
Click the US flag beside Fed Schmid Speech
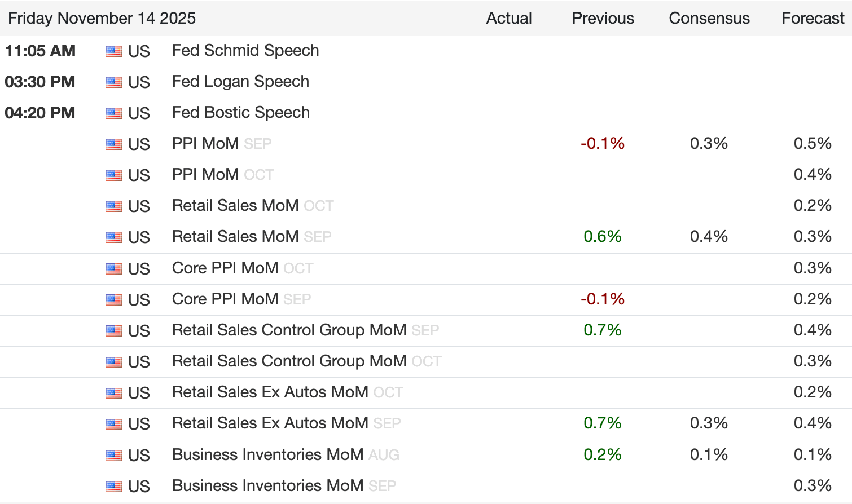113,51
